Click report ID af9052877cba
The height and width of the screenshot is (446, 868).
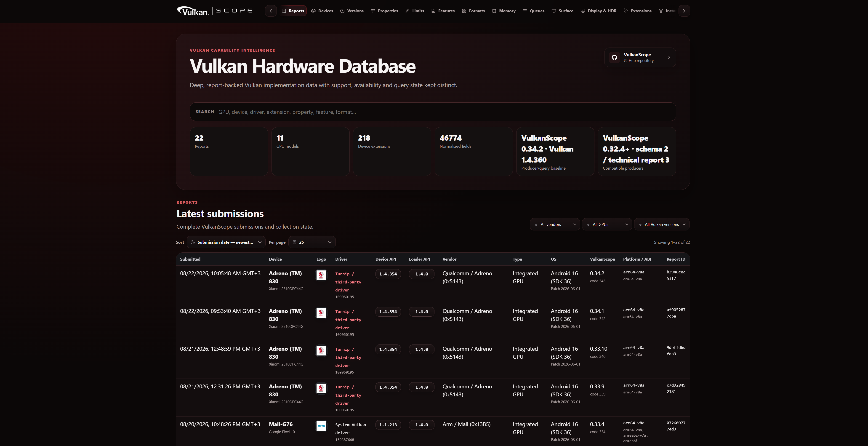[676, 313]
